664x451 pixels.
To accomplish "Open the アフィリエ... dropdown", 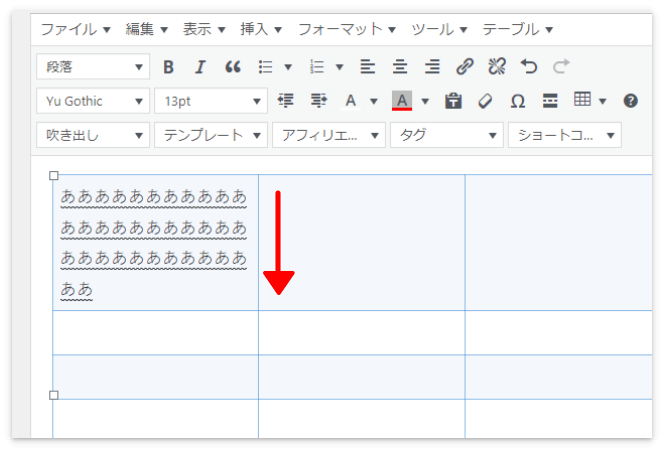I will pos(329,135).
